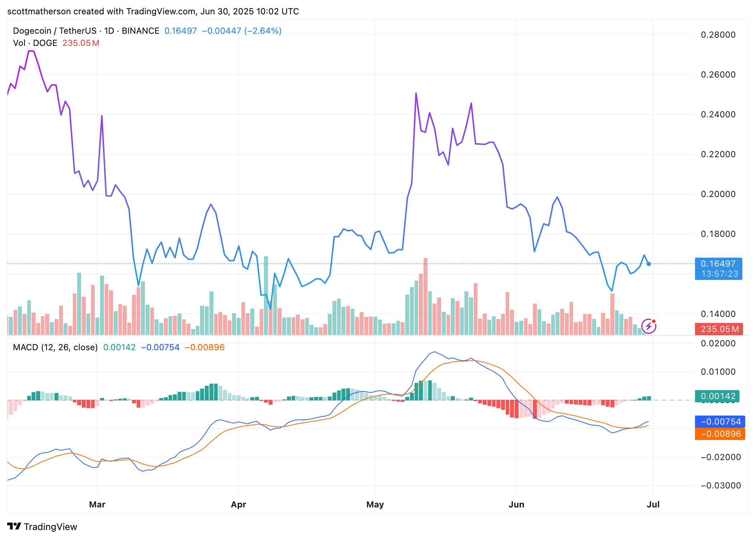Image resolution: width=756 pixels, height=539 pixels.
Task: Click the blue current price dot on the line
Action: coord(648,264)
